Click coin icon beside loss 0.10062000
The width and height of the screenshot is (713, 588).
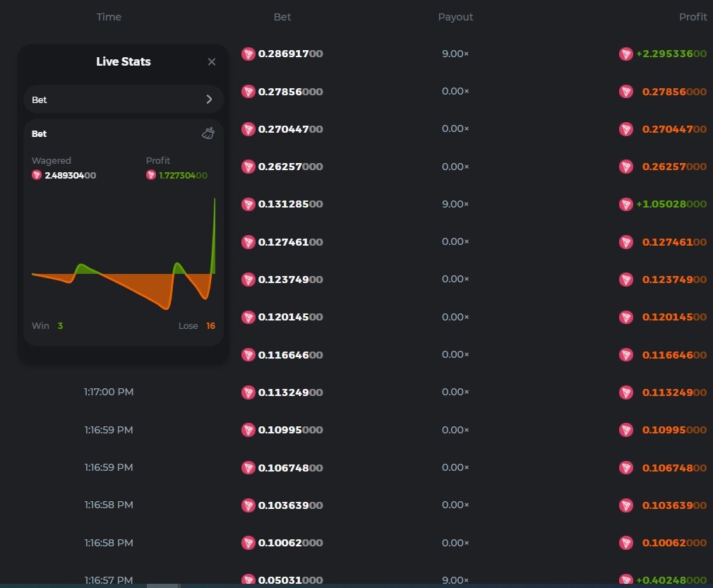(626, 543)
